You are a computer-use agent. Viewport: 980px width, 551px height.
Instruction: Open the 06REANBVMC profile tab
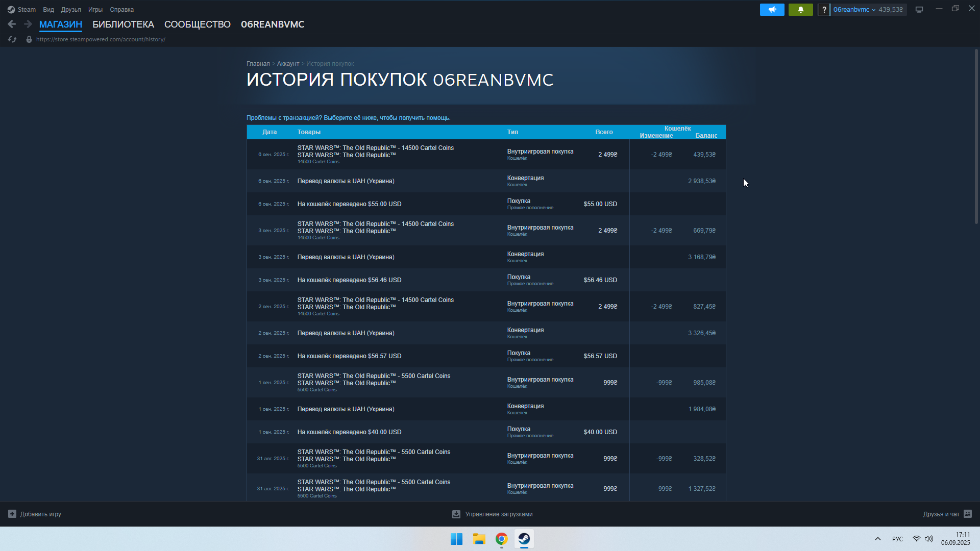pos(273,24)
